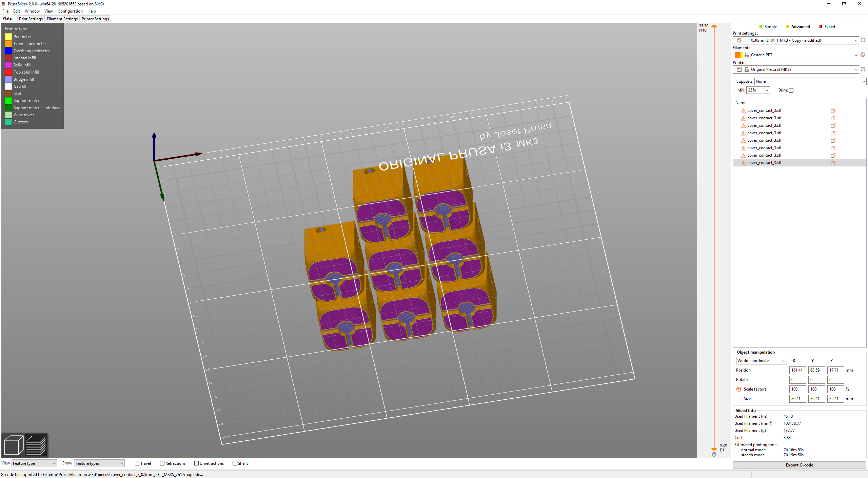
Task: Enable the Travel checkbox
Action: click(137, 463)
